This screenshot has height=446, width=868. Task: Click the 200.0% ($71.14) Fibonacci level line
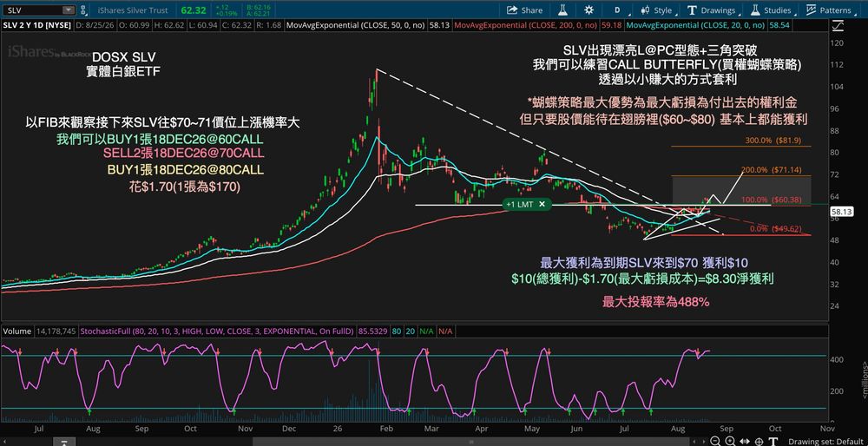pos(741,176)
